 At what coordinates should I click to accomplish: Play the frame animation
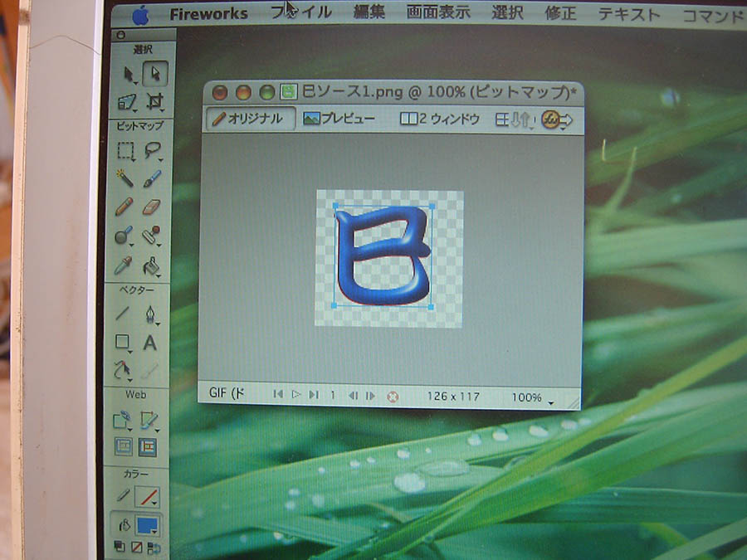pos(295,394)
